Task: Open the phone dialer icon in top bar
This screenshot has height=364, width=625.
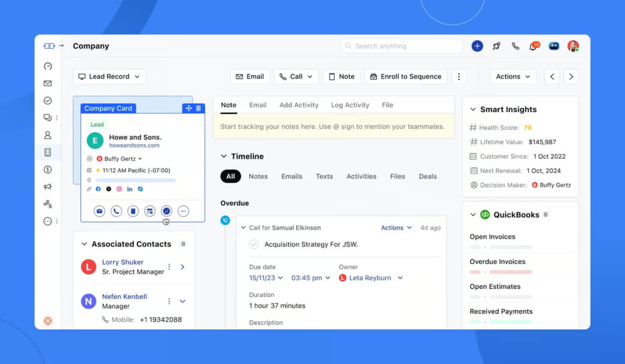Action: (515, 46)
